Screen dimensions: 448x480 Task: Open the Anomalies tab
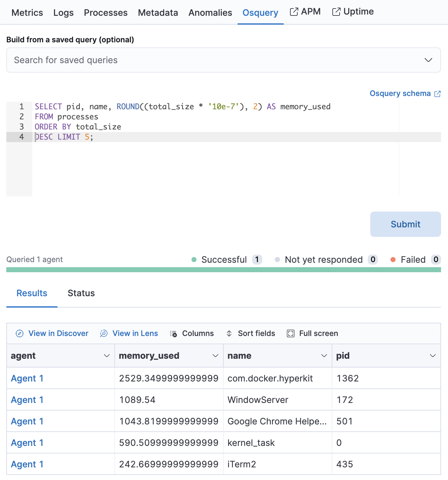click(x=210, y=13)
